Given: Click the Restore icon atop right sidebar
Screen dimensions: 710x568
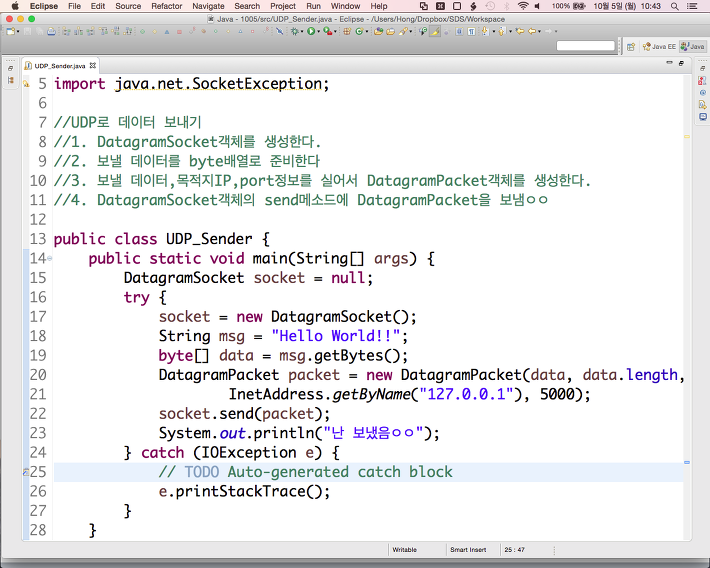Looking at the screenshot, I should click(x=702, y=68).
